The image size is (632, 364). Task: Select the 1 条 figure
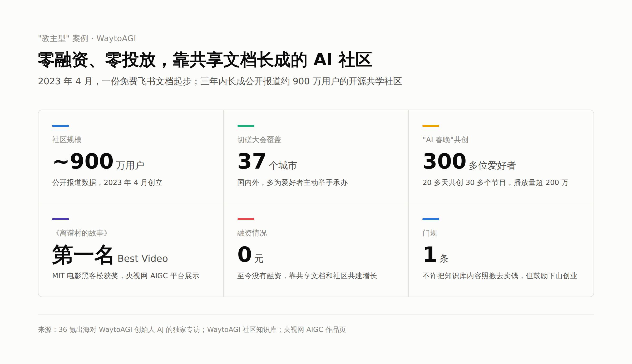(x=436, y=255)
